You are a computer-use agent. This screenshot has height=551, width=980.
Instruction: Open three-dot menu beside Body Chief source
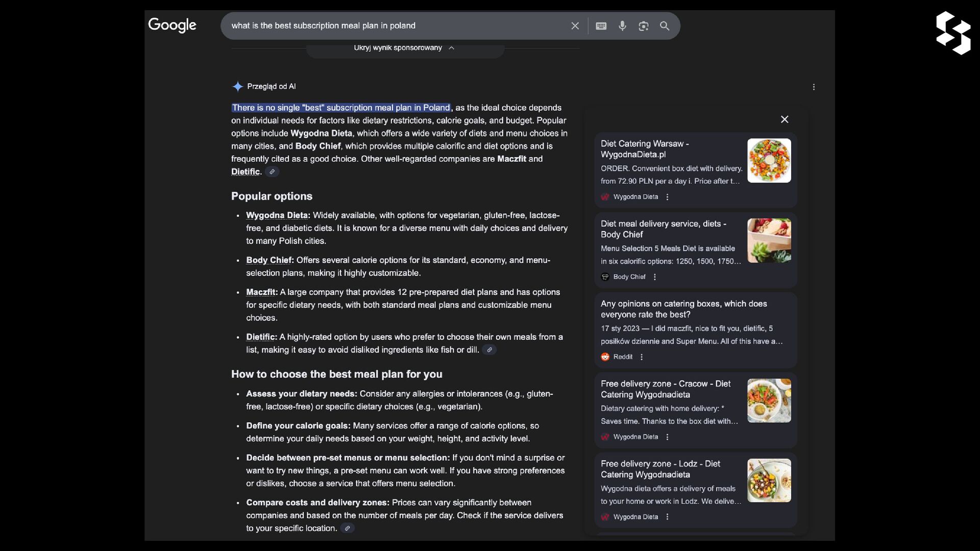coord(655,277)
